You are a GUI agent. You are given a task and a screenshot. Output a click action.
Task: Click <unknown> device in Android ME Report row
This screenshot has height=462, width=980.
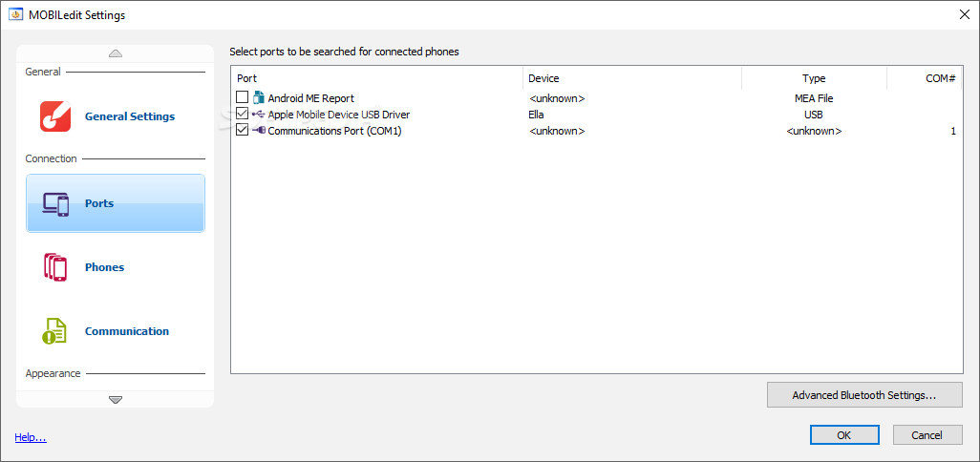click(x=557, y=98)
